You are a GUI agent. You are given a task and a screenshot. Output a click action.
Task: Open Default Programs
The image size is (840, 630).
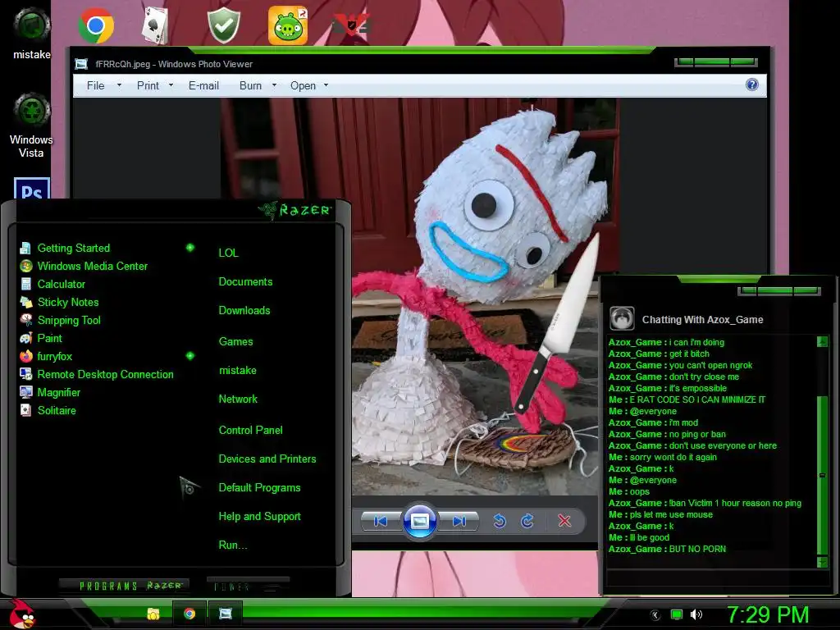259,488
